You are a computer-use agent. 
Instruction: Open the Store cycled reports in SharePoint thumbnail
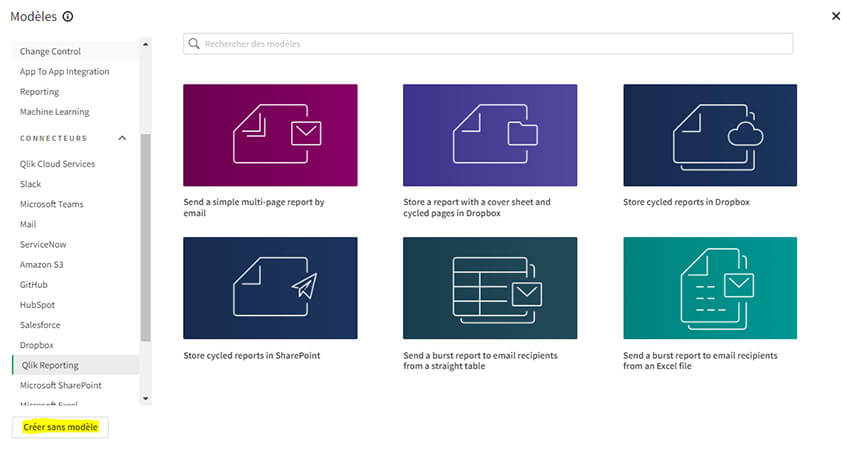[270, 288]
